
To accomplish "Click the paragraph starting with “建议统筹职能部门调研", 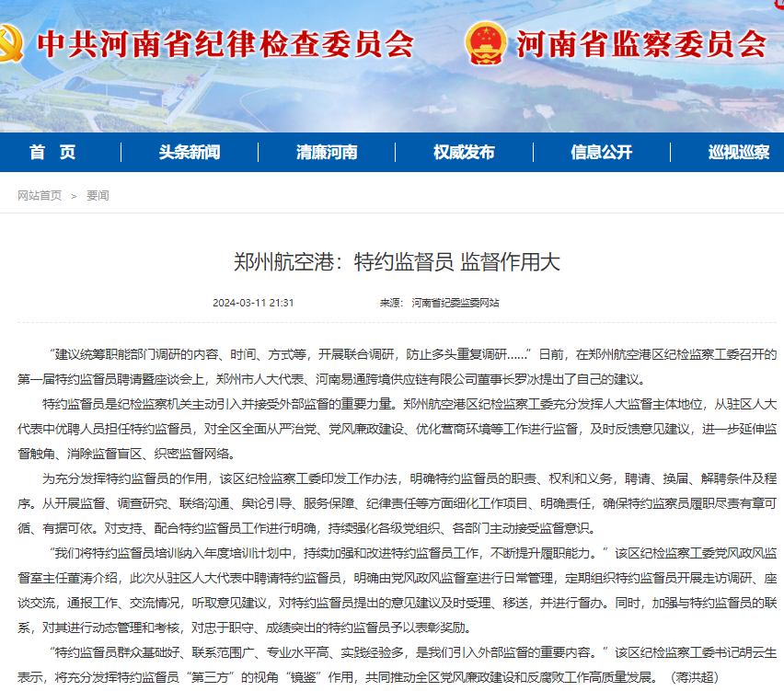I will click(x=396, y=366).
